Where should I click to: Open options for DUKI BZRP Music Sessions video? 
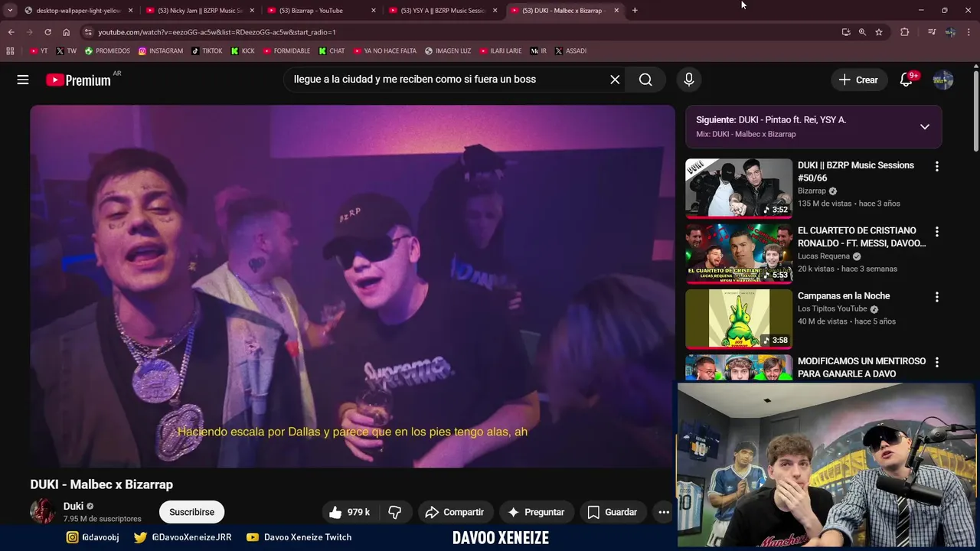(936, 166)
